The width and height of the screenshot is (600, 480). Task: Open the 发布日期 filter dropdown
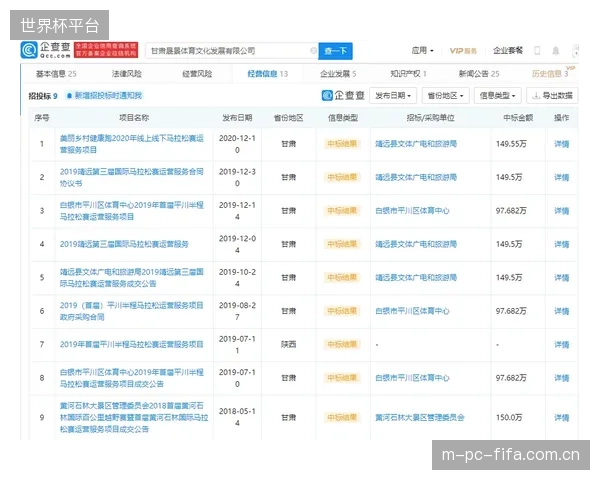(x=393, y=95)
